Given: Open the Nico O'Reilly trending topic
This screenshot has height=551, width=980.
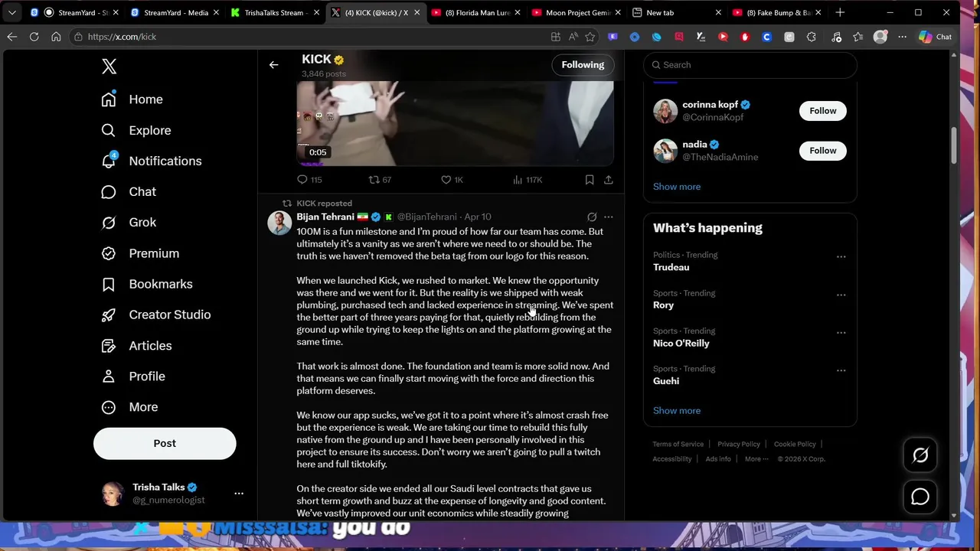Looking at the screenshot, I should pyautogui.click(x=681, y=343).
